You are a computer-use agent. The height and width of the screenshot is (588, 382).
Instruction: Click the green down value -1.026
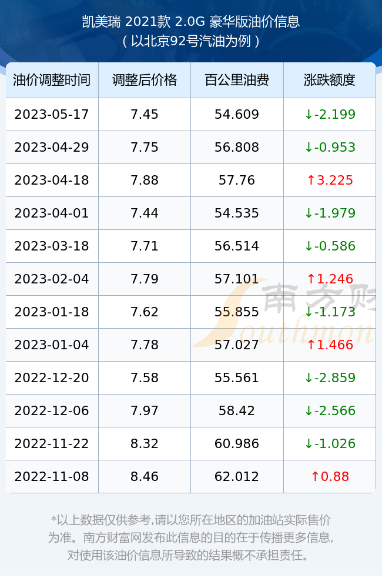[x=330, y=443]
